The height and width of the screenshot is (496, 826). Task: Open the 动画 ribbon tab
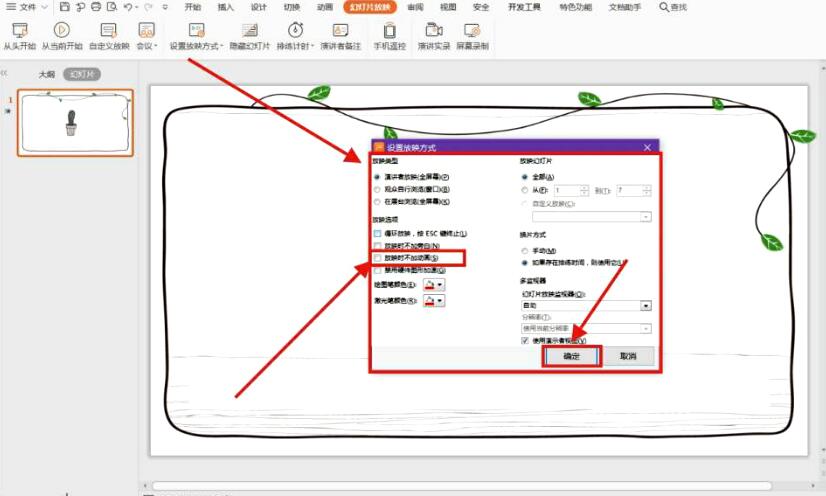pos(325,7)
